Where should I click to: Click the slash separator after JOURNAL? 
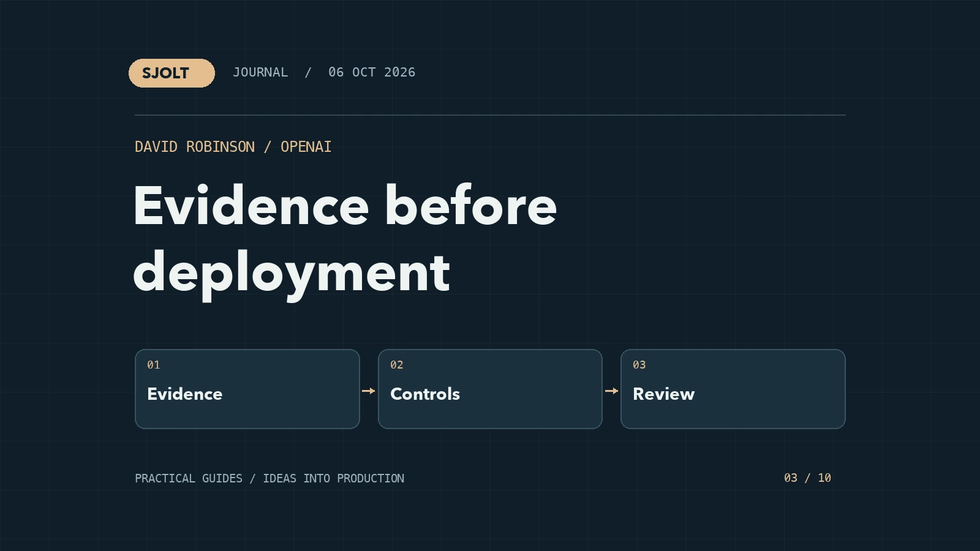tap(308, 72)
